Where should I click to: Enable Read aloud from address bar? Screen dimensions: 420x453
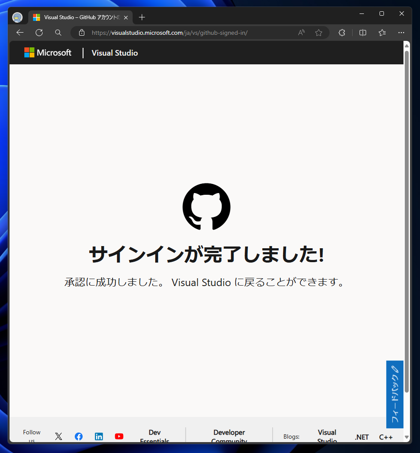click(x=301, y=33)
